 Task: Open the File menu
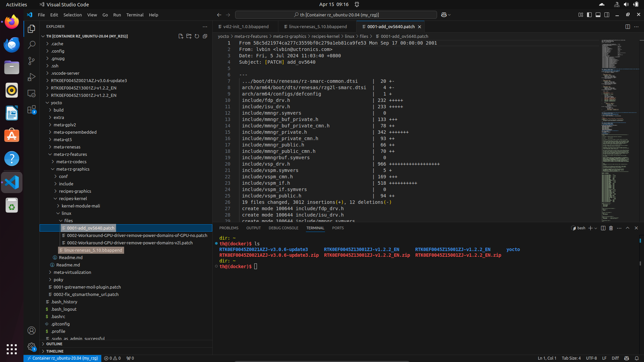pyautogui.click(x=41, y=15)
